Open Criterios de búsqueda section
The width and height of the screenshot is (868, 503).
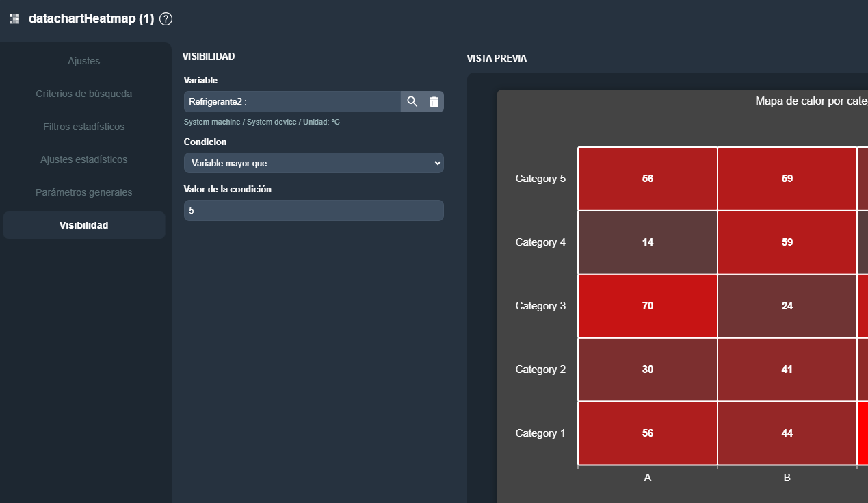click(x=84, y=94)
